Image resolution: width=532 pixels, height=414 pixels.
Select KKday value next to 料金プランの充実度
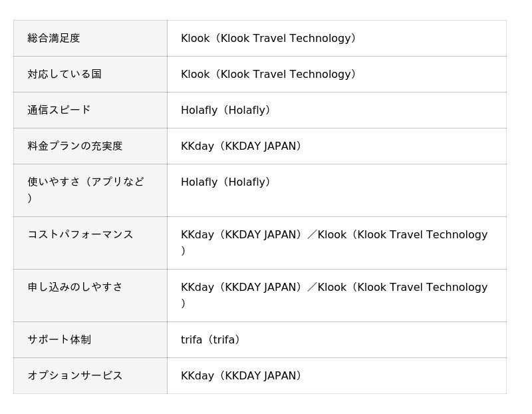click(241, 146)
